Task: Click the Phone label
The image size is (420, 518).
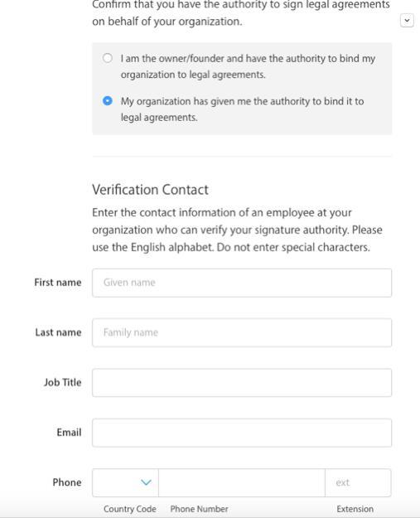Action: tap(67, 482)
